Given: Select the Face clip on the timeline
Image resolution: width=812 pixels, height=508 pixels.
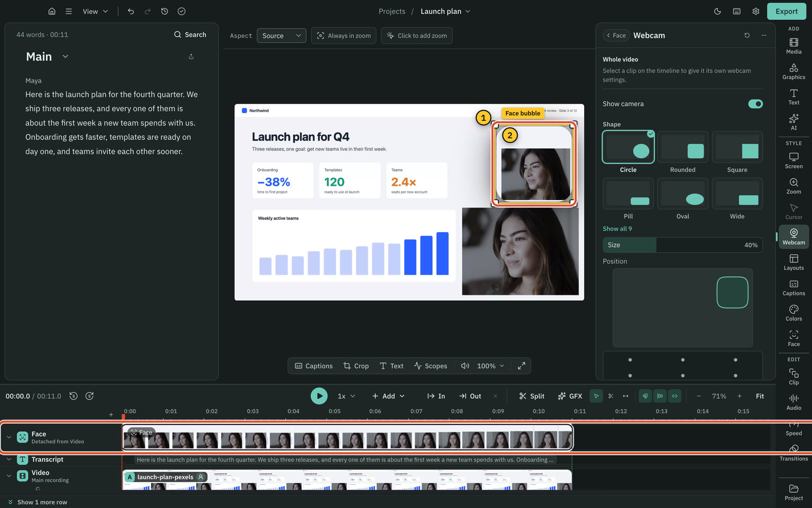Looking at the screenshot, I should point(348,437).
